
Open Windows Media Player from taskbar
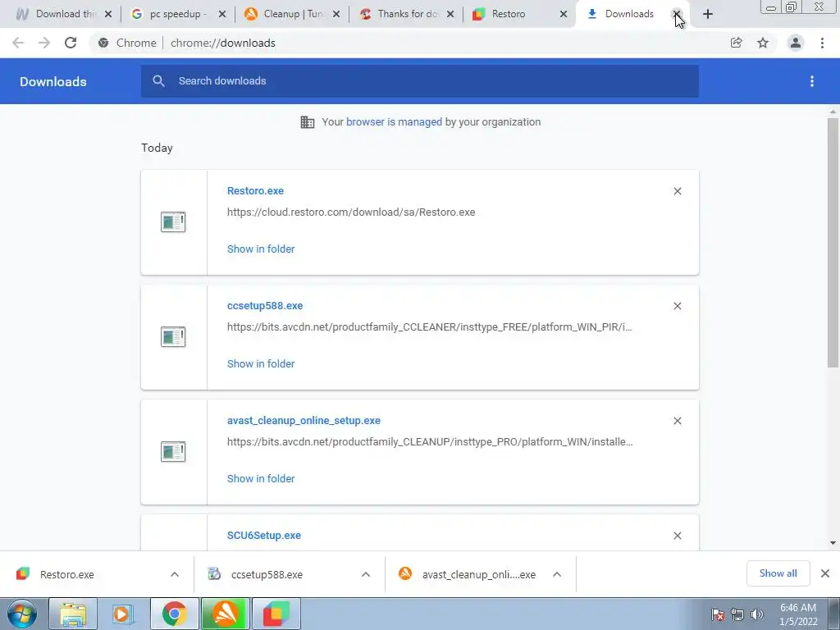point(123,614)
